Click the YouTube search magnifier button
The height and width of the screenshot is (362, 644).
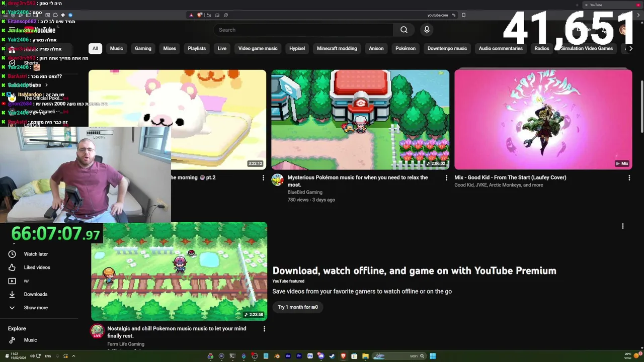pyautogui.click(x=404, y=30)
